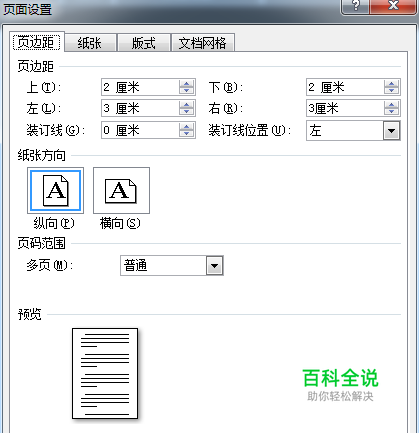Click the 装订线(G) label
419x433 pixels.
tap(55, 130)
